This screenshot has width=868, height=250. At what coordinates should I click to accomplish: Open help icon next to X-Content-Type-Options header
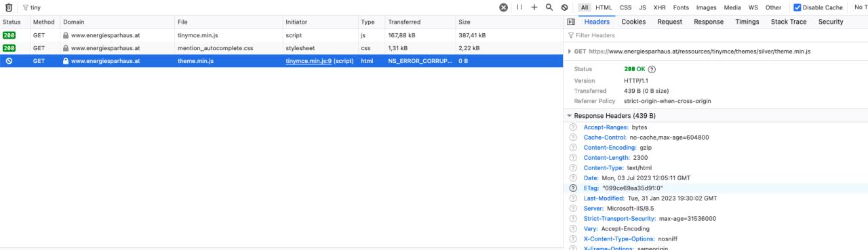(573, 238)
